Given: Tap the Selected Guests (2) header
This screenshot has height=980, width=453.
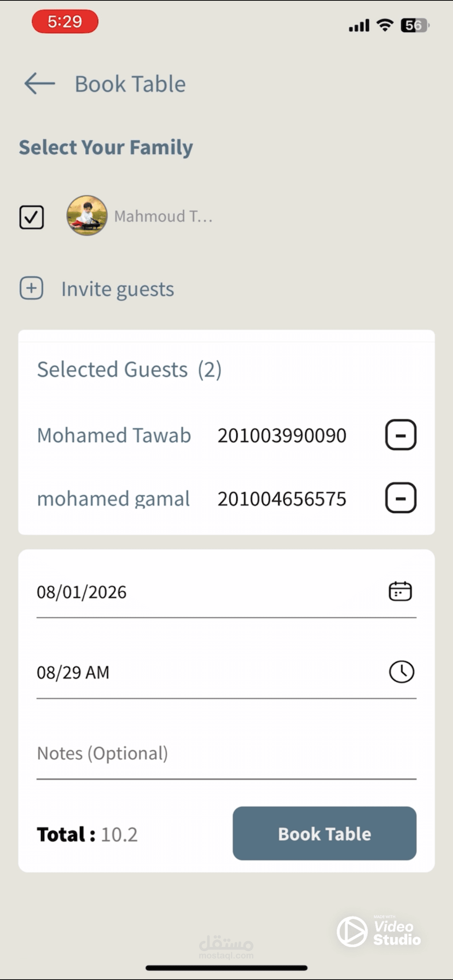Looking at the screenshot, I should point(129,369).
